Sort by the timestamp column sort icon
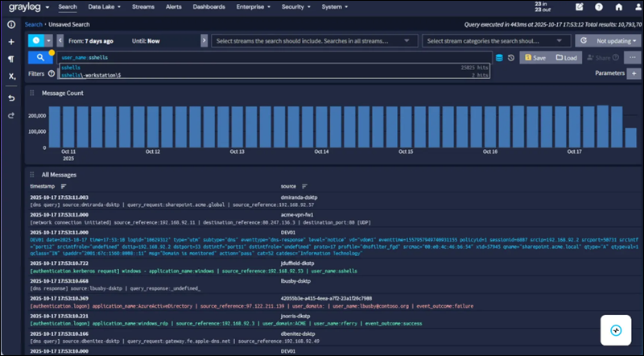This screenshot has height=356, width=644. pyautogui.click(x=64, y=186)
